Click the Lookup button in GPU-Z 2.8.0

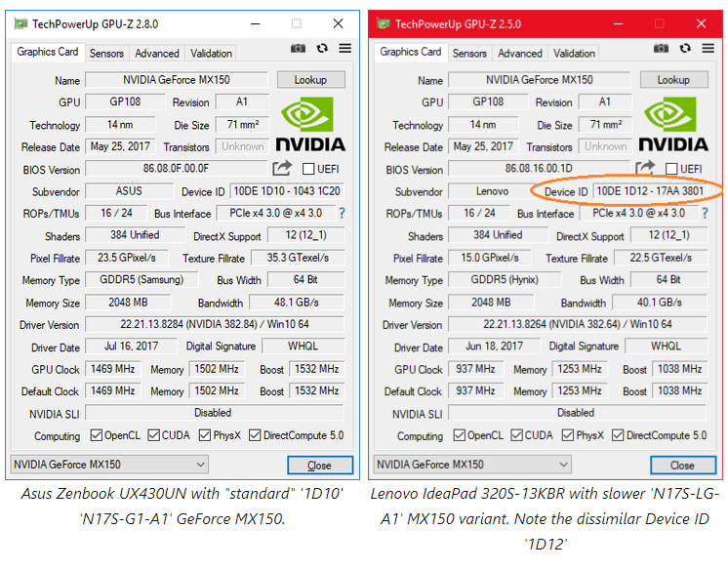tap(311, 79)
